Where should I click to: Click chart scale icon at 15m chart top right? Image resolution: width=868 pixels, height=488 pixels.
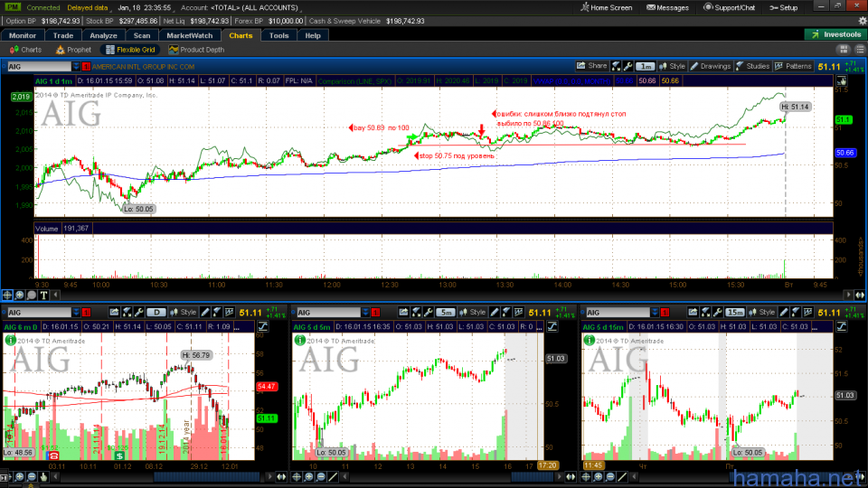842,327
